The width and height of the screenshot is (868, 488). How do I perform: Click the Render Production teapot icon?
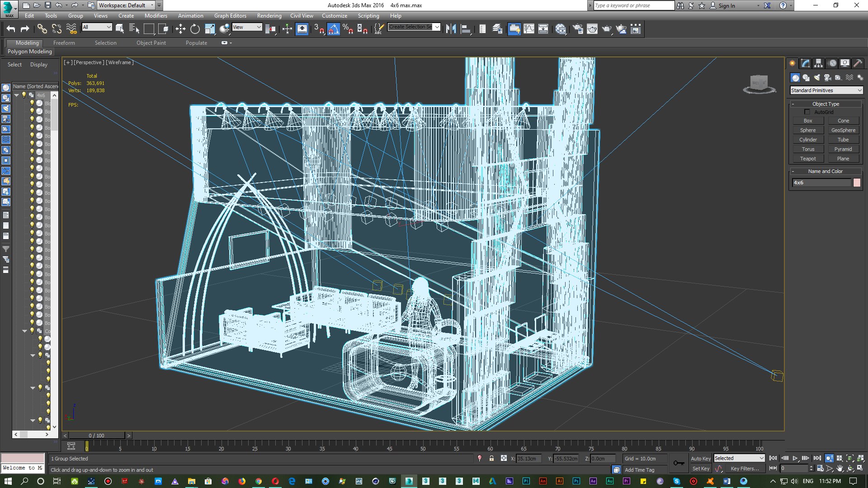tap(607, 29)
